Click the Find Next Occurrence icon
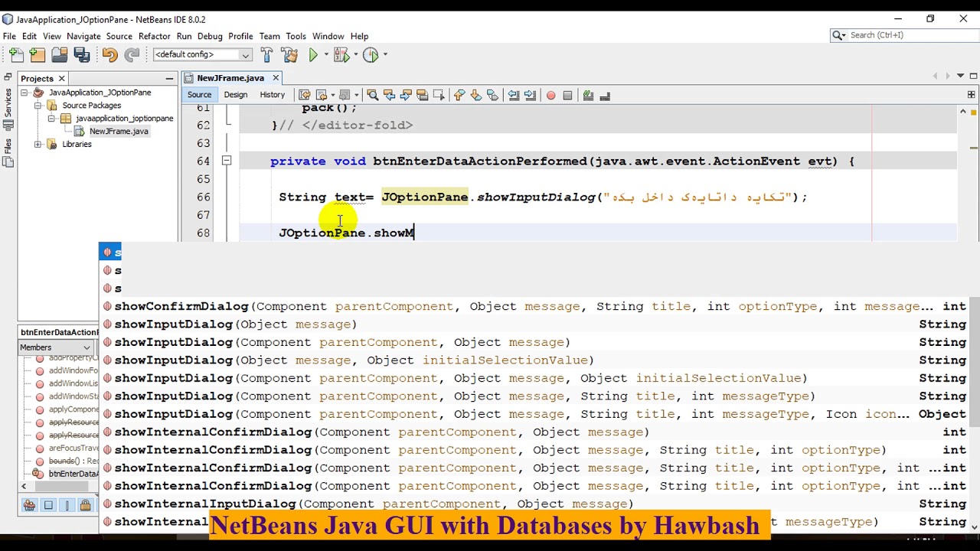 click(x=406, y=96)
